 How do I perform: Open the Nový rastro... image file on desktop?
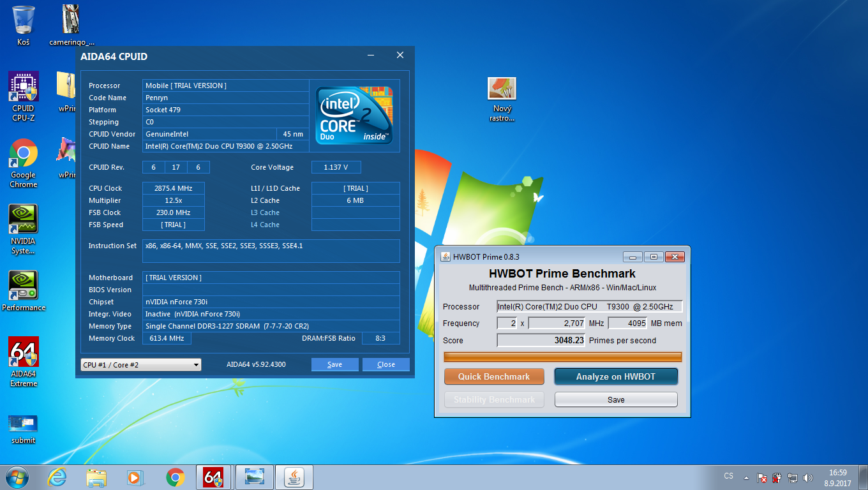pos(502,99)
